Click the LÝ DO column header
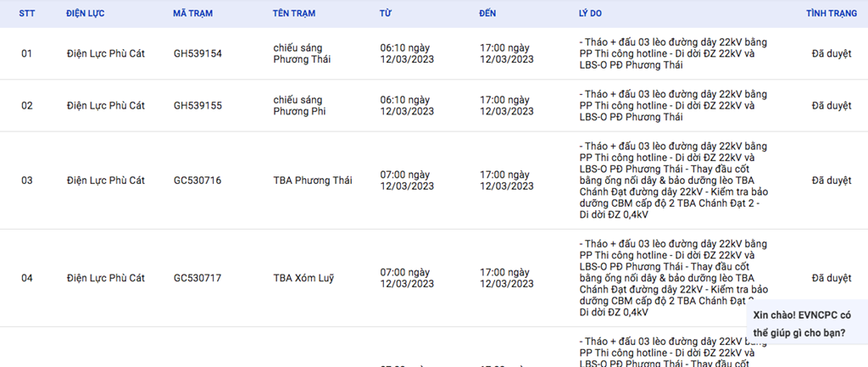Viewport: 868px width, 367px height. [x=590, y=14]
